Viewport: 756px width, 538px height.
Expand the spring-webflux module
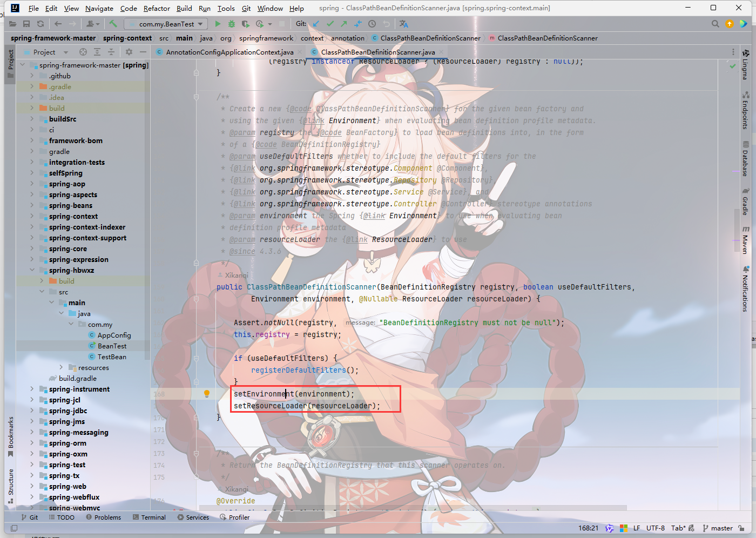point(32,497)
